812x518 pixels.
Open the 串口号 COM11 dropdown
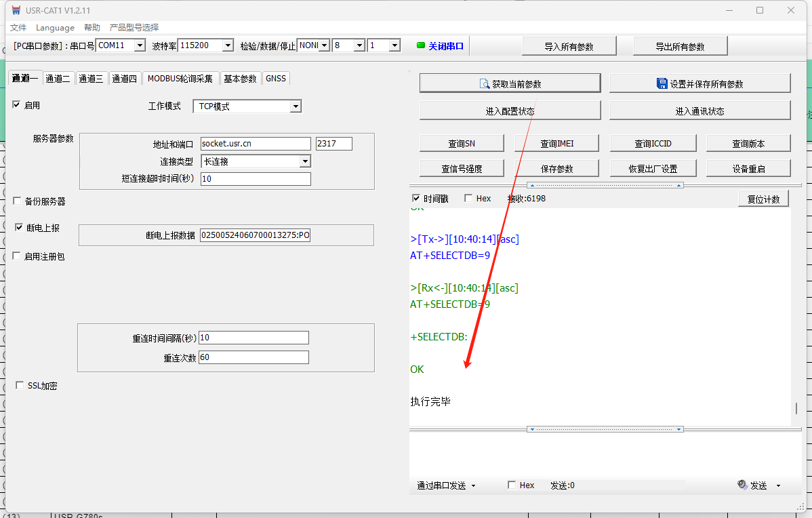[x=140, y=45]
